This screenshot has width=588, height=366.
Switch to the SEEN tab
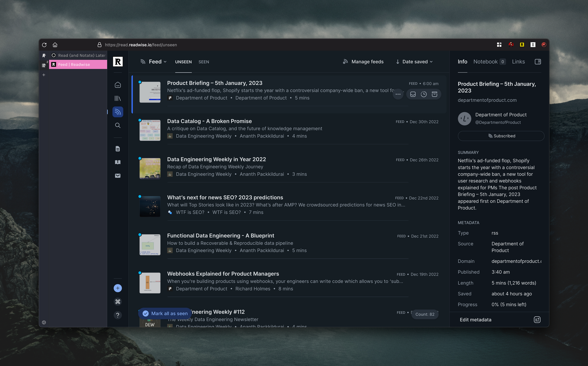coord(204,62)
